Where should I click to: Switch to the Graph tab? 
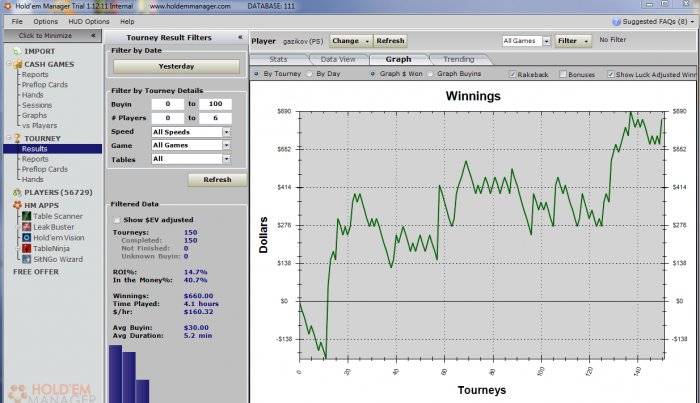point(398,59)
